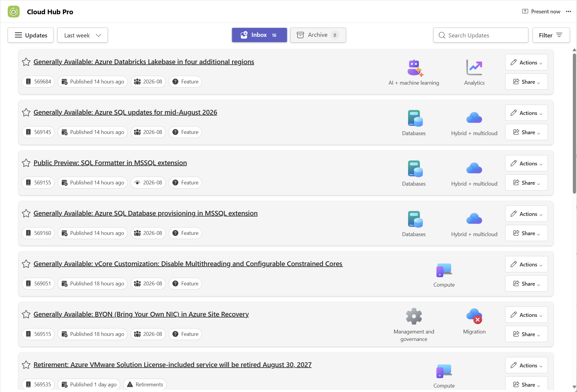This screenshot has height=392, width=577.
Task: Open Azure Databricks Lakebase regions article link
Action: click(x=144, y=62)
